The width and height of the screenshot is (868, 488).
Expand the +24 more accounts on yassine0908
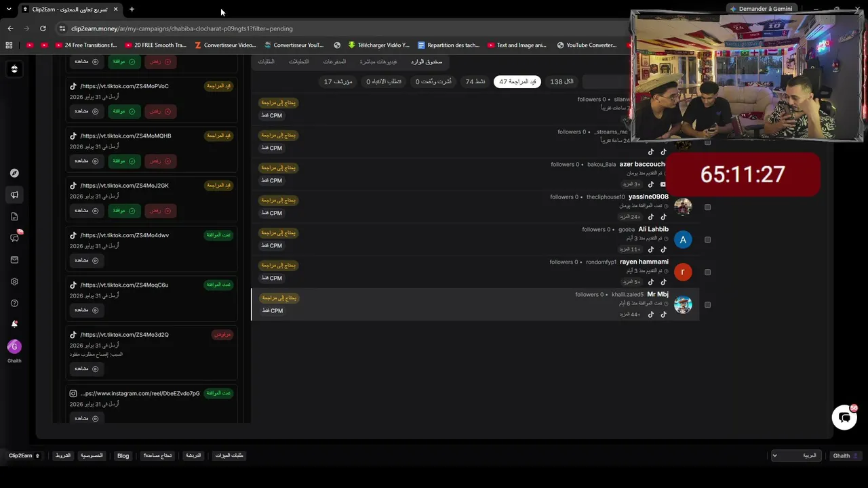[630, 217]
